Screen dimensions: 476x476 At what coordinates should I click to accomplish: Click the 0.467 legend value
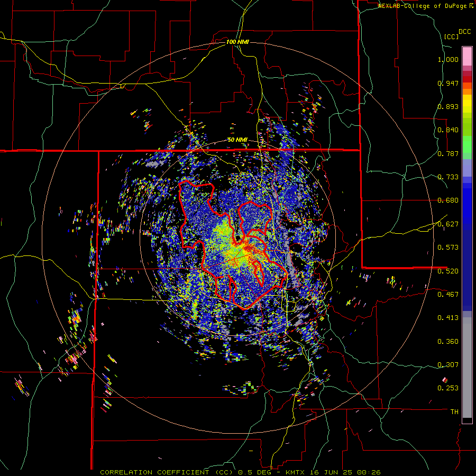(x=448, y=295)
